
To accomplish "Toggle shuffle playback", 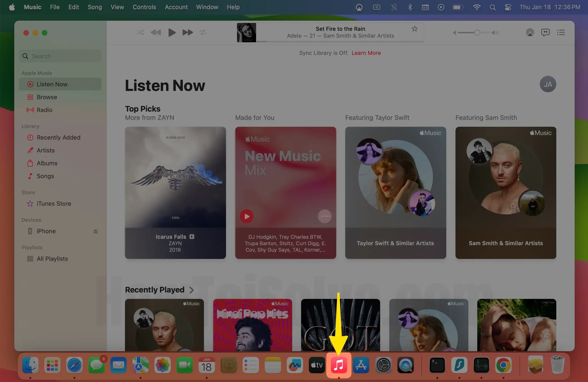I will point(140,32).
